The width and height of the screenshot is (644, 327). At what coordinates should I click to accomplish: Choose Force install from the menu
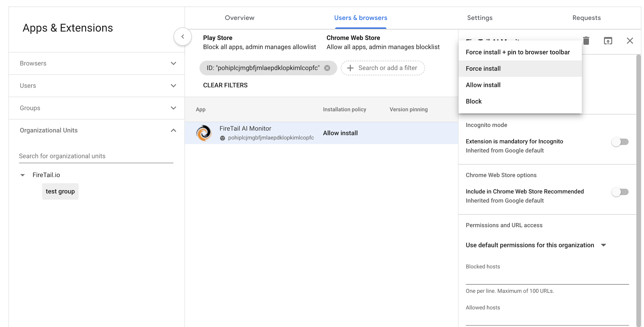pyautogui.click(x=483, y=69)
